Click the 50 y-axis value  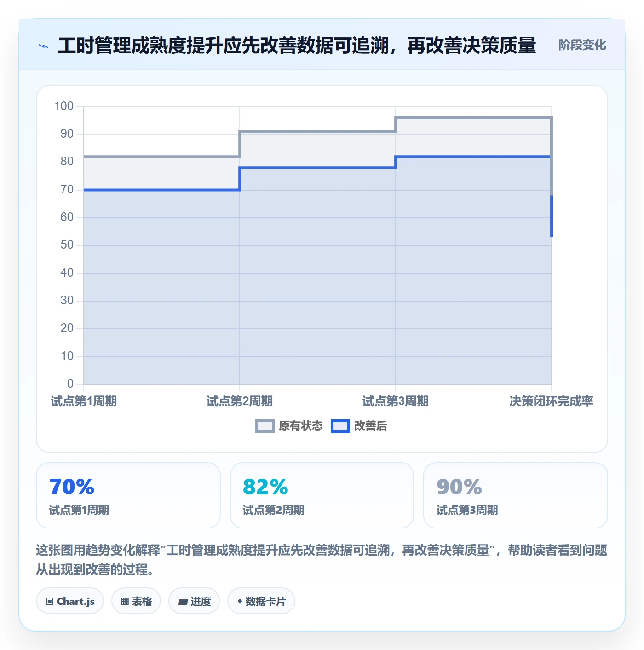[x=67, y=244]
